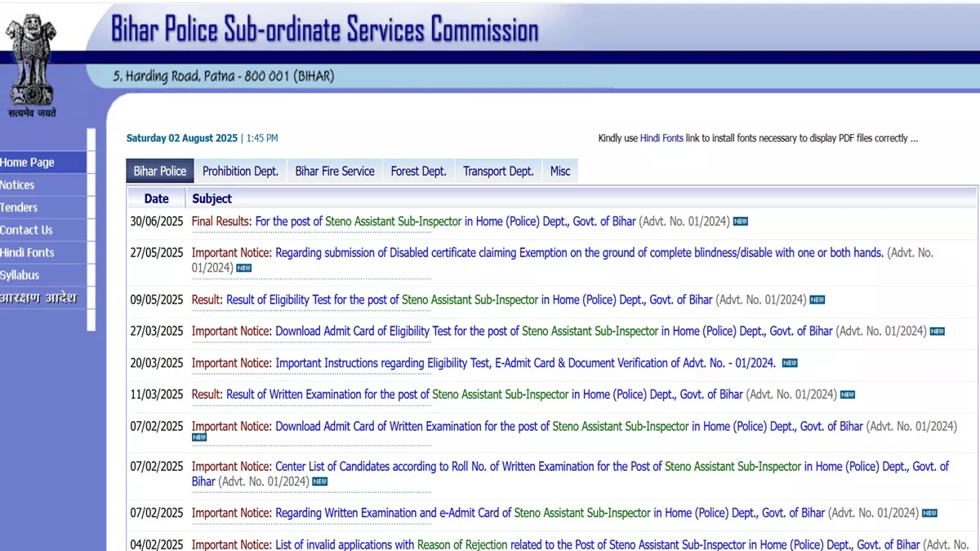This screenshot has width=980, height=551.
Task: Click NEW badge on 27/05/2025 disabled certificate notice
Action: click(x=243, y=268)
